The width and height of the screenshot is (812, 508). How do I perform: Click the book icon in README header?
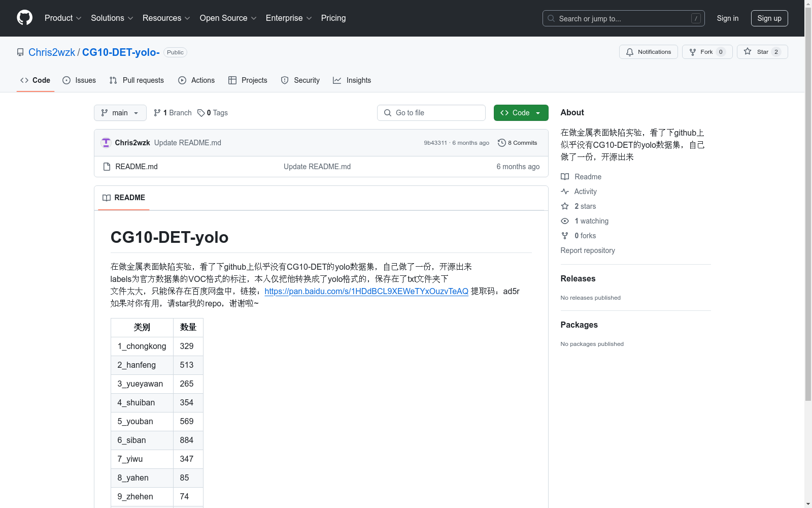coord(107,198)
